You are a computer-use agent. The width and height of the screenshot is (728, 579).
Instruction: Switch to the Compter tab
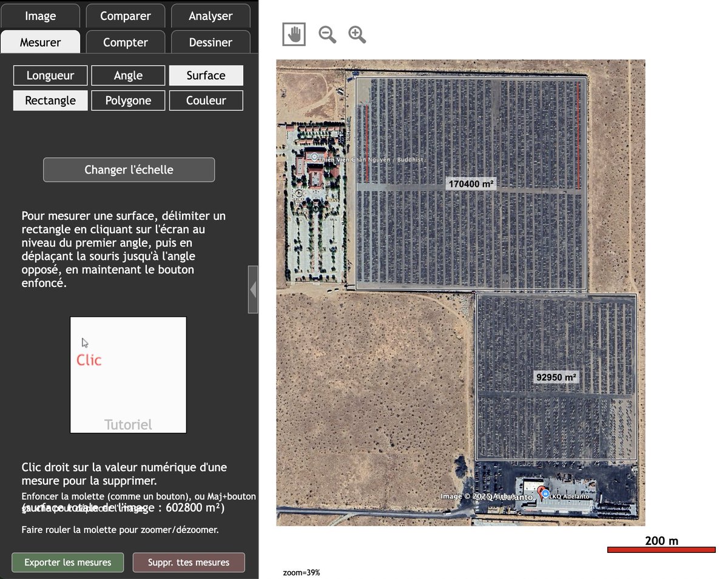click(x=126, y=42)
